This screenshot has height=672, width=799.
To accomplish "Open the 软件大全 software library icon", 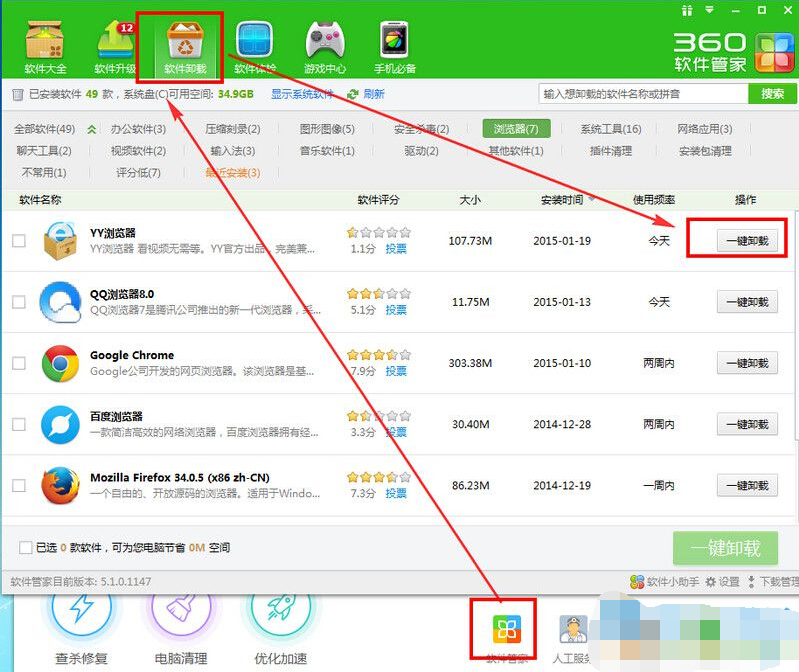I will (x=45, y=46).
